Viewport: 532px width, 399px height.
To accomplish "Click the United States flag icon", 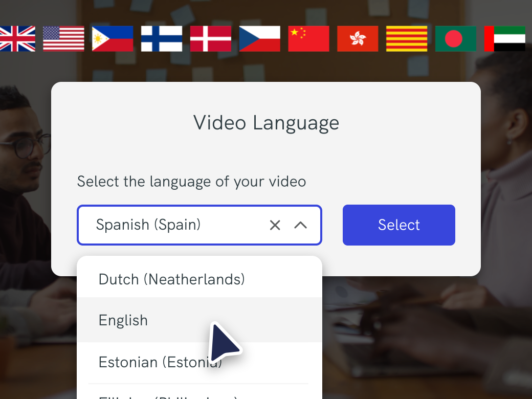I will (63, 39).
